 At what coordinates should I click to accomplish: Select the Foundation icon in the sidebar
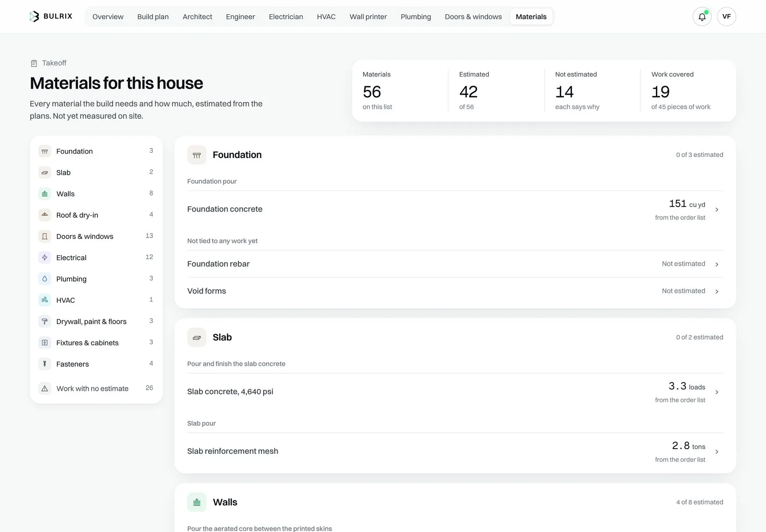45,151
